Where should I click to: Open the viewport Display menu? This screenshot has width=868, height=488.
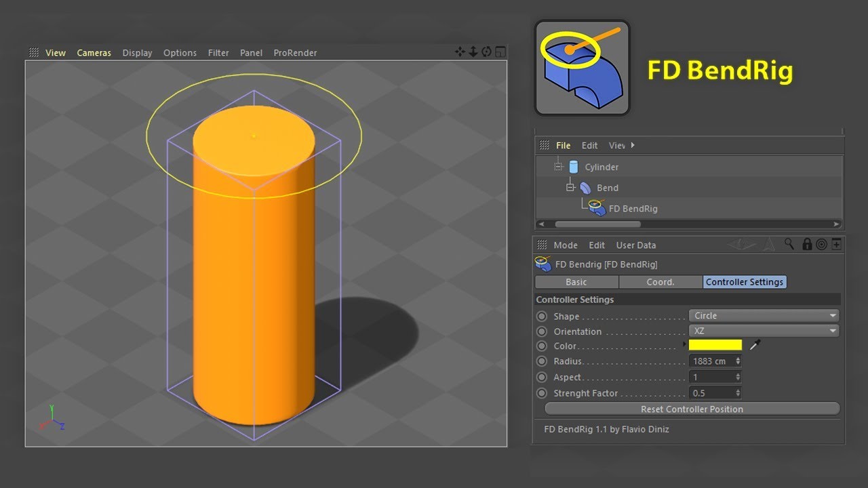(x=137, y=52)
